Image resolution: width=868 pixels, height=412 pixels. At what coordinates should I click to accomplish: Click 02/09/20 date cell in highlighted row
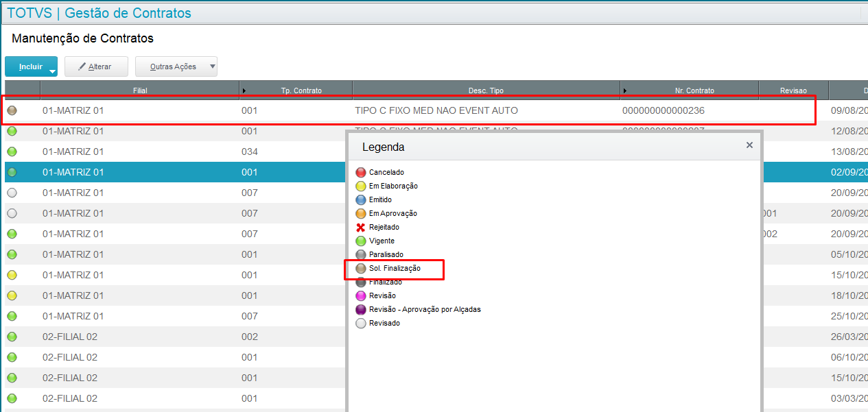click(x=849, y=172)
